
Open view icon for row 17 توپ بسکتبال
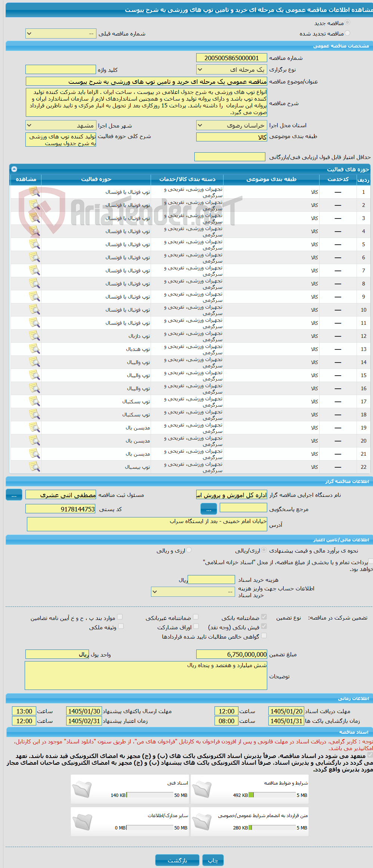coord(34,401)
